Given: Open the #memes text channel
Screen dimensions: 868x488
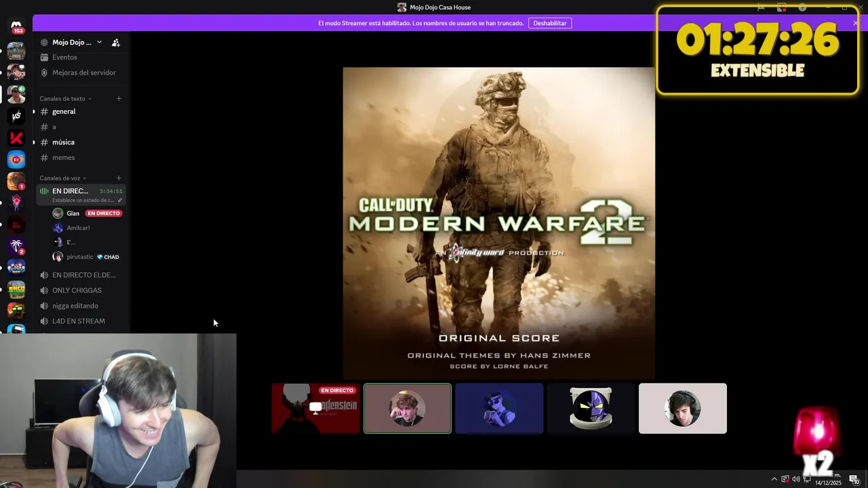Looking at the screenshot, I should pyautogui.click(x=81, y=157).
